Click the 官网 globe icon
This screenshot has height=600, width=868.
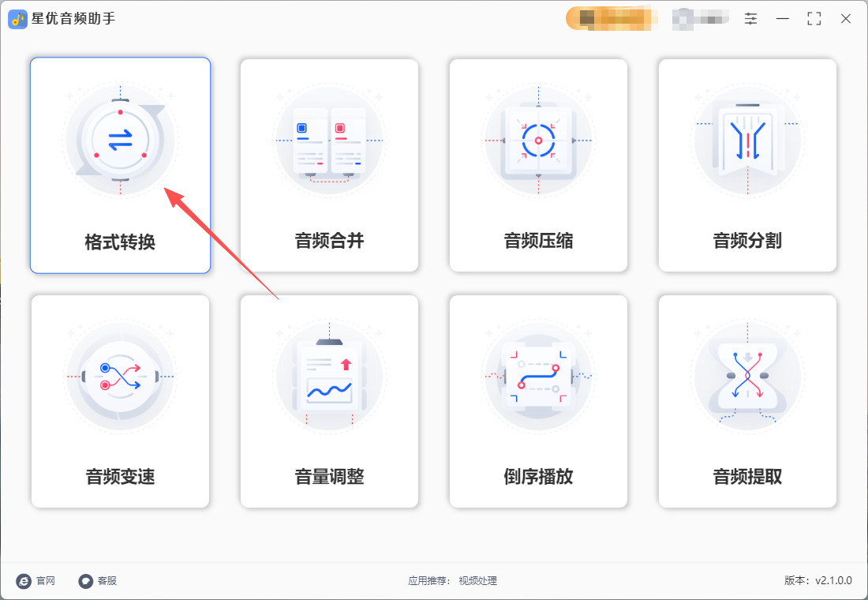tap(24, 580)
